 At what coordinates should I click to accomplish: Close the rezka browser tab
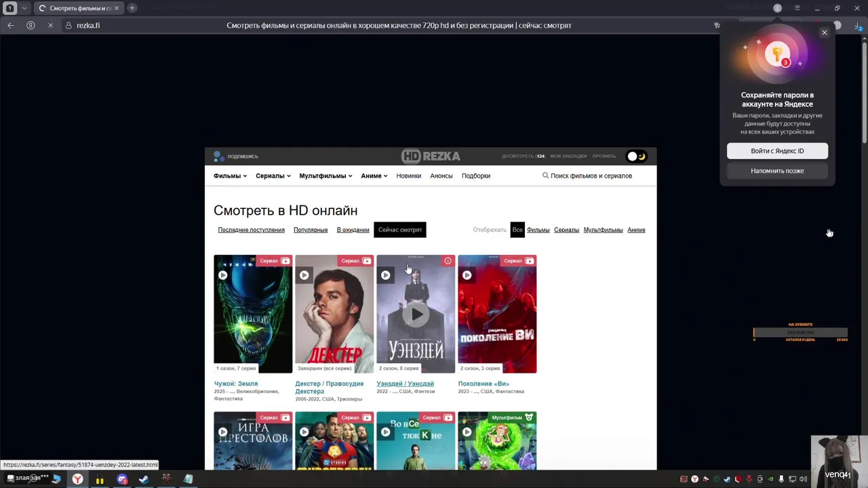(117, 8)
